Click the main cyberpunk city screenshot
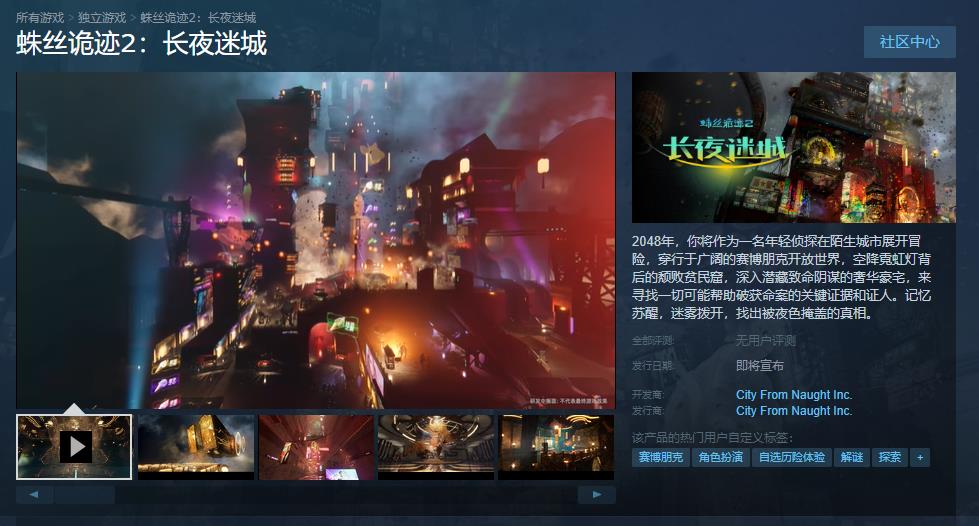979x526 pixels. [x=316, y=241]
